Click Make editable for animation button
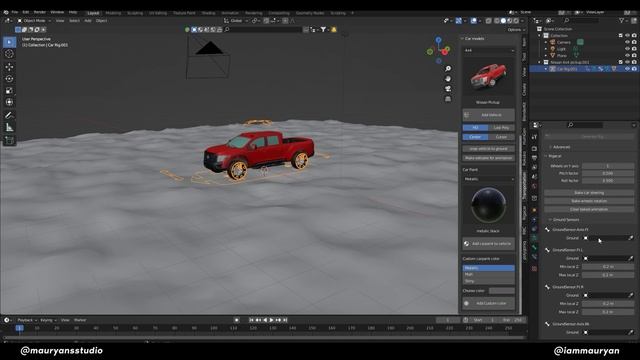Image resolution: width=640 pixels, height=360 pixels. click(488, 158)
